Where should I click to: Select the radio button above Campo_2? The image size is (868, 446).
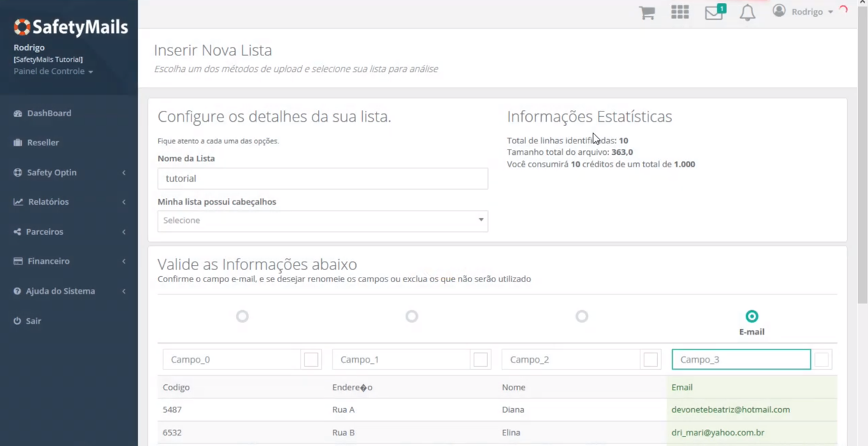pyautogui.click(x=582, y=316)
